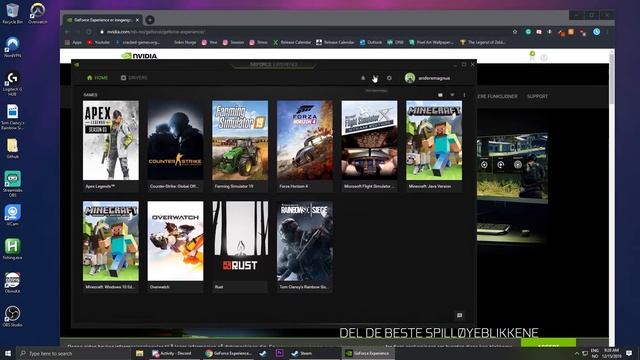Open The Legend of Zelda bookmark
The image size is (640, 360).
(x=482, y=42)
